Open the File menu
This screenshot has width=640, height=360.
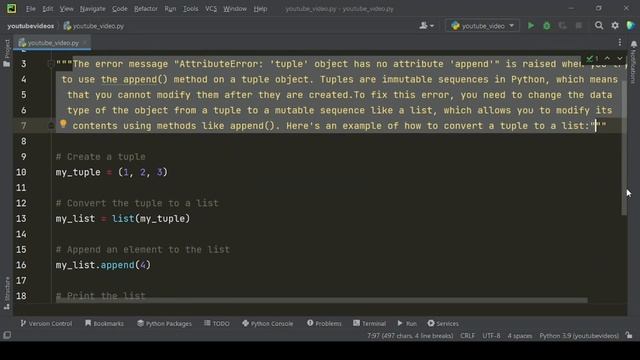[x=31, y=9]
